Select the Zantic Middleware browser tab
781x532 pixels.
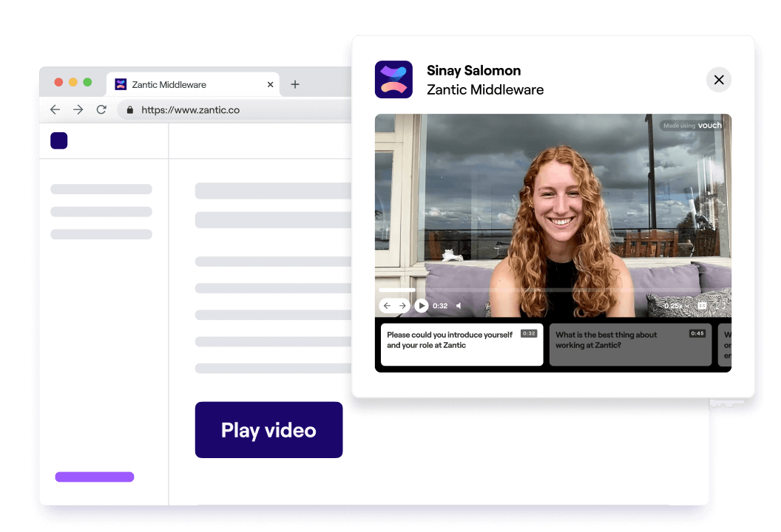[193, 84]
